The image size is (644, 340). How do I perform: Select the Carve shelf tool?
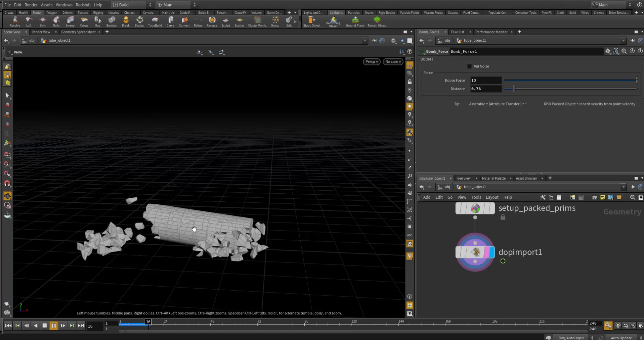click(x=170, y=22)
